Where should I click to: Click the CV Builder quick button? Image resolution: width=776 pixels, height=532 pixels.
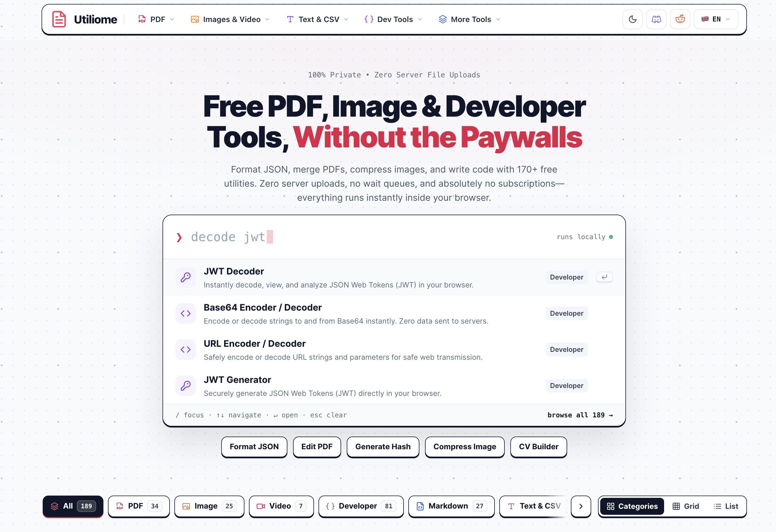pyautogui.click(x=538, y=446)
